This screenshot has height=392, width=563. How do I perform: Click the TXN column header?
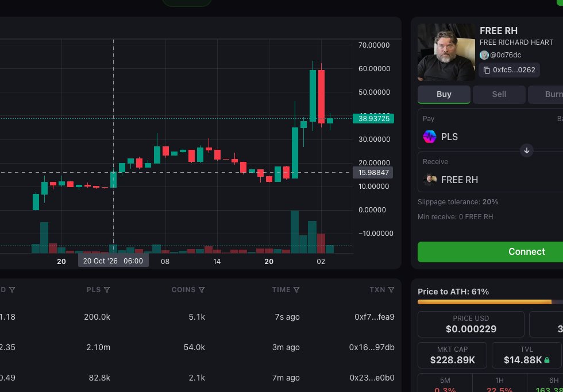(377, 290)
